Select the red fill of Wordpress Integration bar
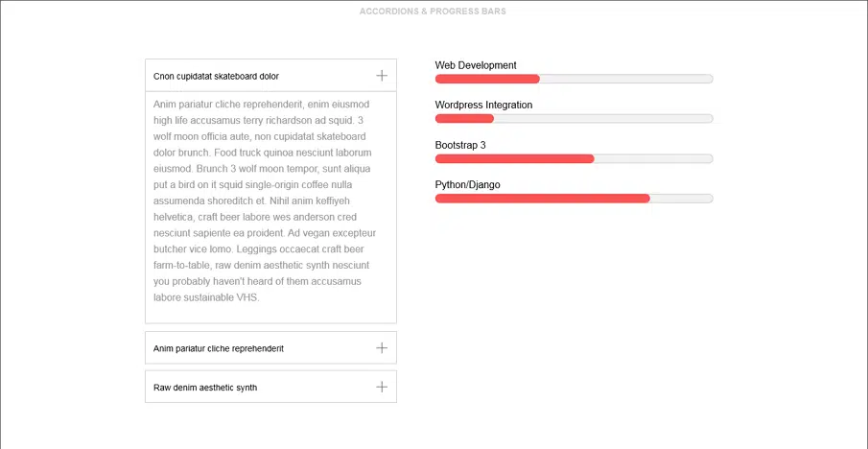This screenshot has height=449, width=868. point(464,119)
